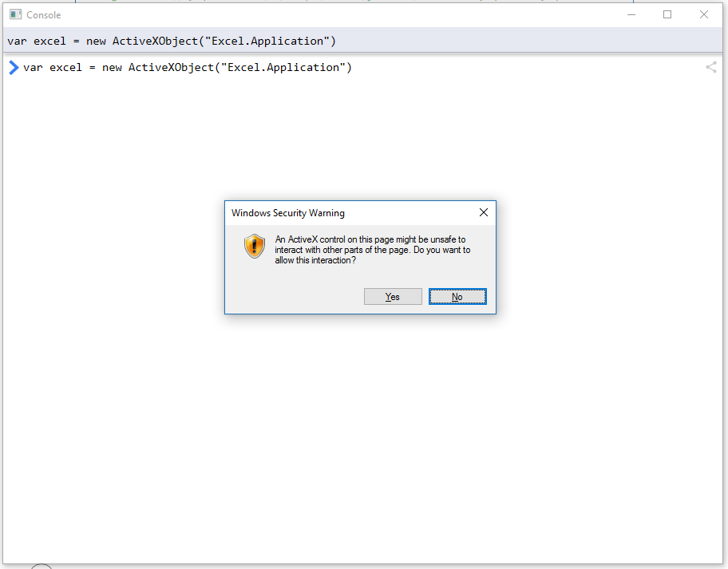
Task: Click the X on the security warning dialog
Action: [x=483, y=212]
